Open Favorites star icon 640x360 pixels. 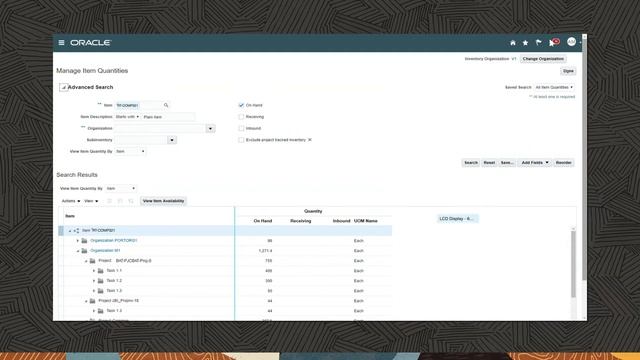[x=525, y=43]
